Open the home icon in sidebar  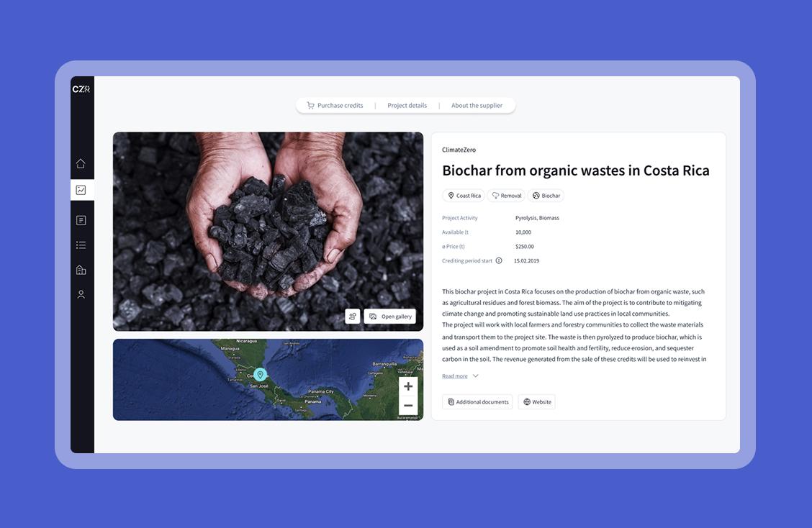pos(81,163)
